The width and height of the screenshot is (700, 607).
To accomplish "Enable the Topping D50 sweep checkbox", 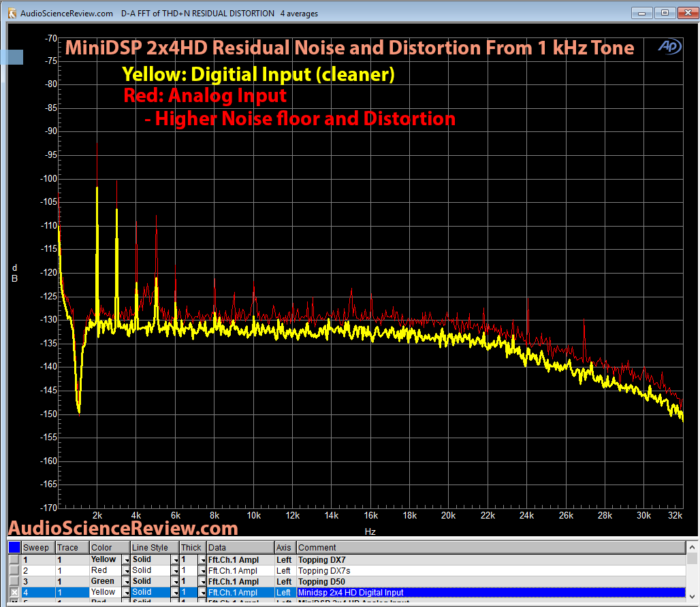I will [14, 582].
